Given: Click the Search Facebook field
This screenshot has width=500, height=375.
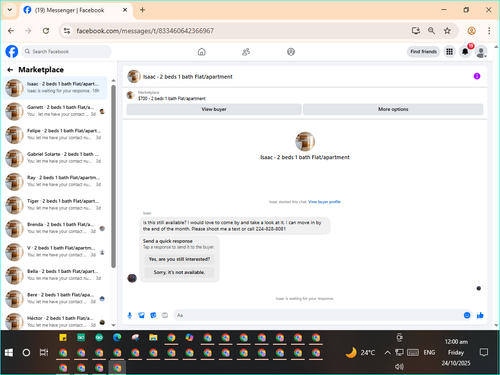Looking at the screenshot, I should coord(66,52).
